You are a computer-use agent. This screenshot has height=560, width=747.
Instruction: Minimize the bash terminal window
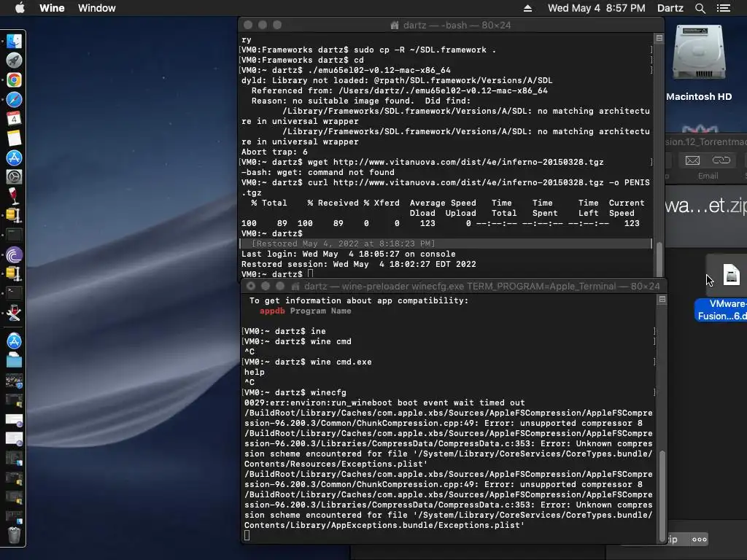click(263, 26)
